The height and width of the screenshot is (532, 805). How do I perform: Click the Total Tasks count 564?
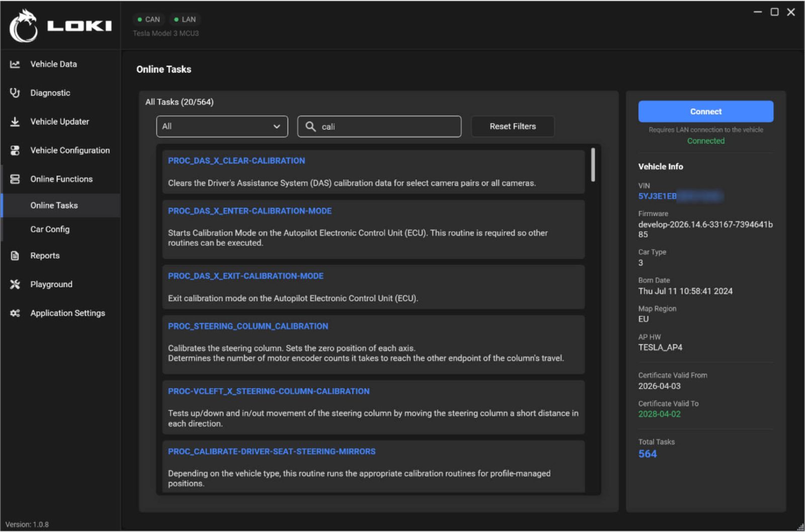point(648,454)
